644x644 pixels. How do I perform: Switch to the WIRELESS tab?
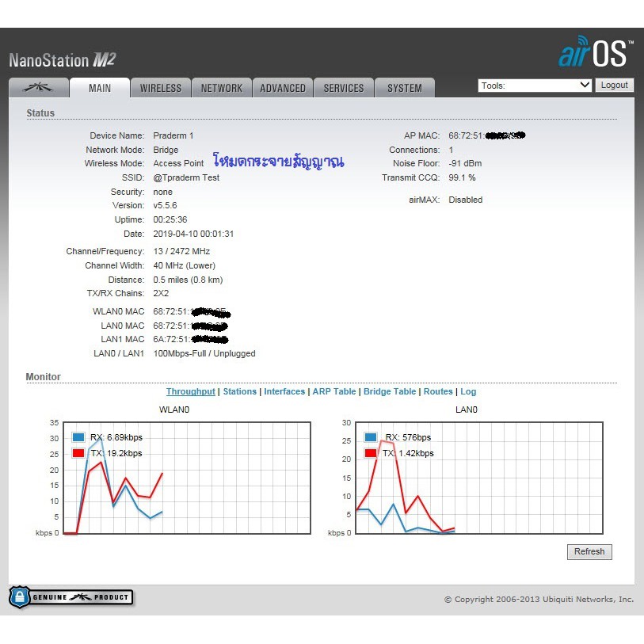click(160, 88)
